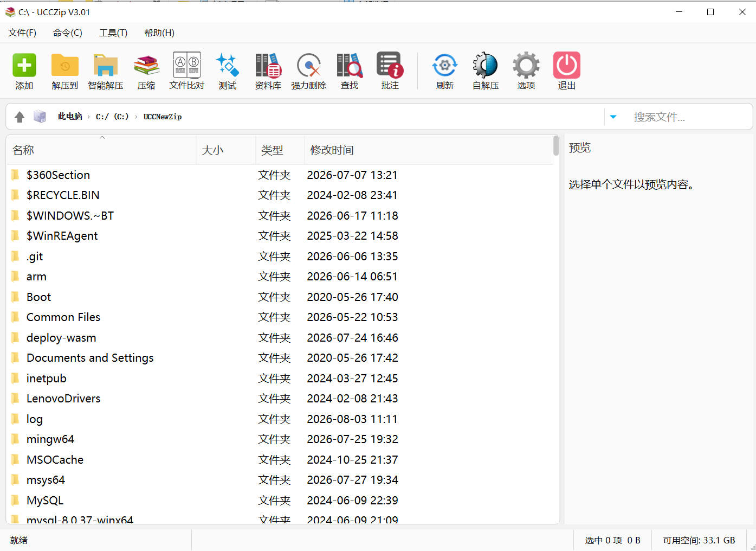Select the msys64 folder
This screenshot has width=756, height=551.
coord(280,480)
